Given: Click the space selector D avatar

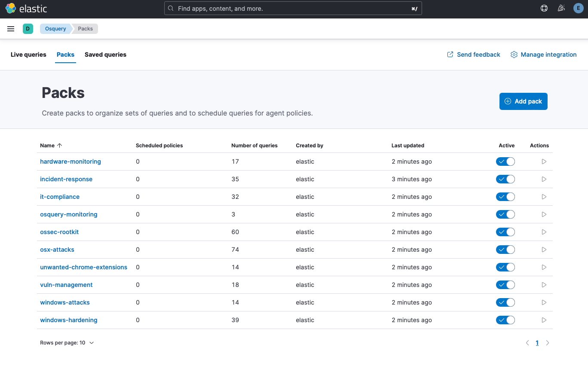Looking at the screenshot, I should pos(28,29).
